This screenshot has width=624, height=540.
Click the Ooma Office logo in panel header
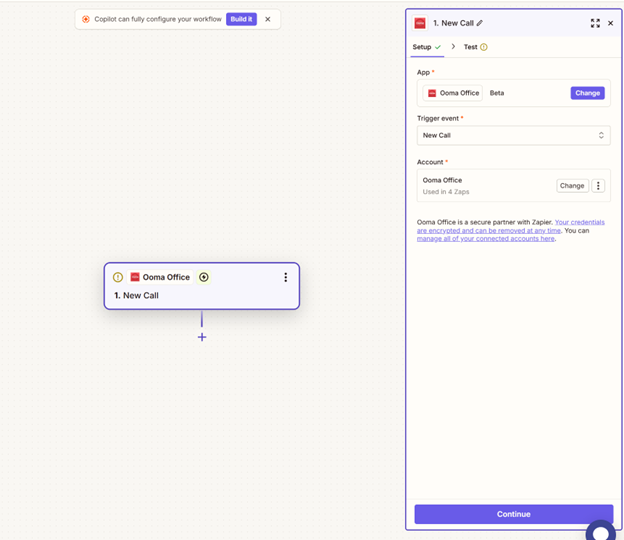tap(420, 23)
